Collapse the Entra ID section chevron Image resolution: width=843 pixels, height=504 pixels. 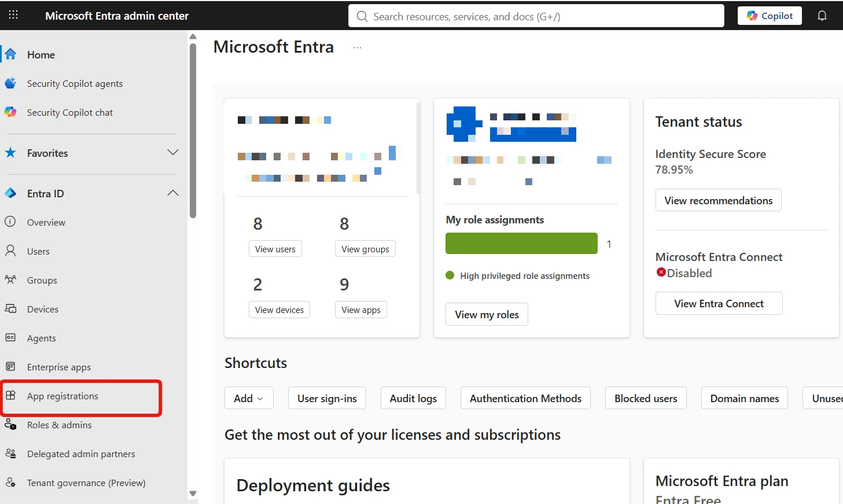coord(172,193)
